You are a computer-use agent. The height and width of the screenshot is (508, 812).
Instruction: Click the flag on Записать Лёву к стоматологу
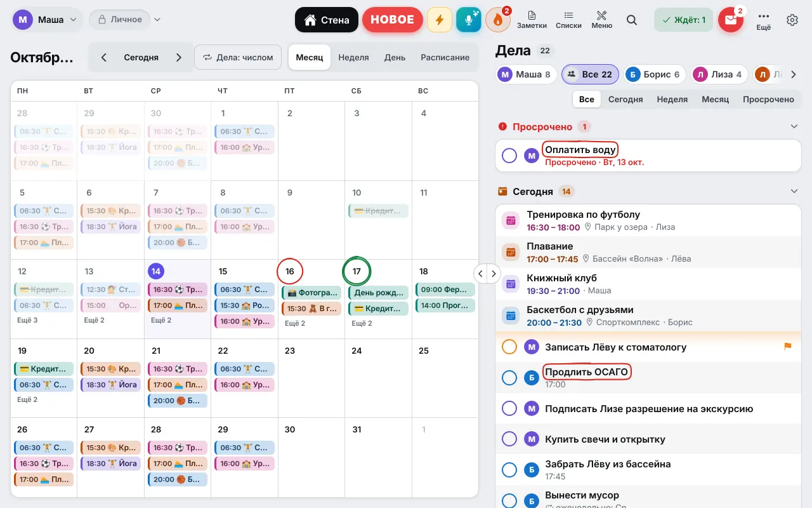click(788, 347)
